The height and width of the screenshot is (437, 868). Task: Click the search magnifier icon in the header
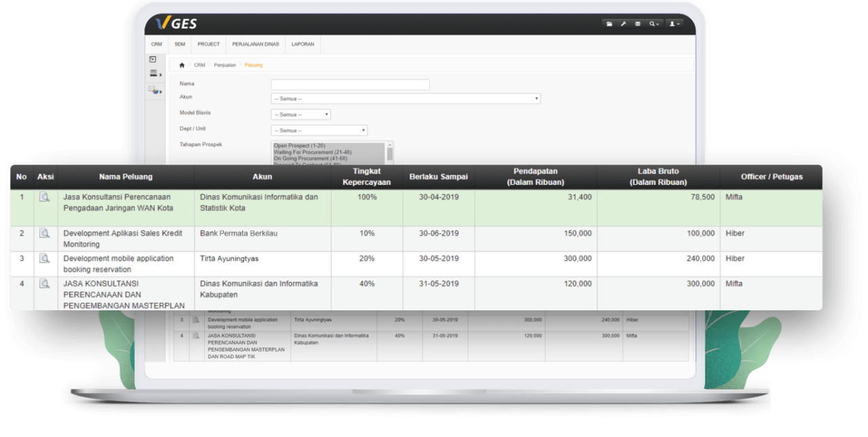coord(652,23)
